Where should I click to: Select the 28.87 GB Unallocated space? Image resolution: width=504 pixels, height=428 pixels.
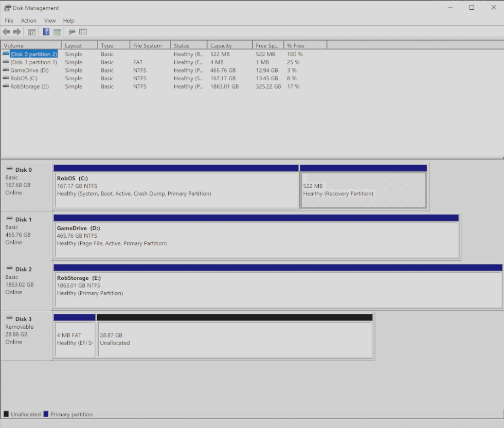[x=234, y=340]
